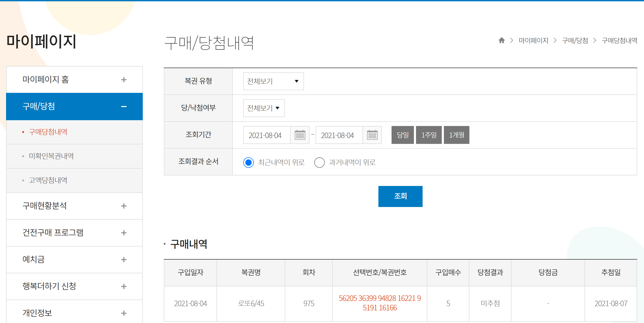Image resolution: width=644 pixels, height=323 pixels.
Task: Expand 구매현황분석 with plus icon
Action: (124, 206)
